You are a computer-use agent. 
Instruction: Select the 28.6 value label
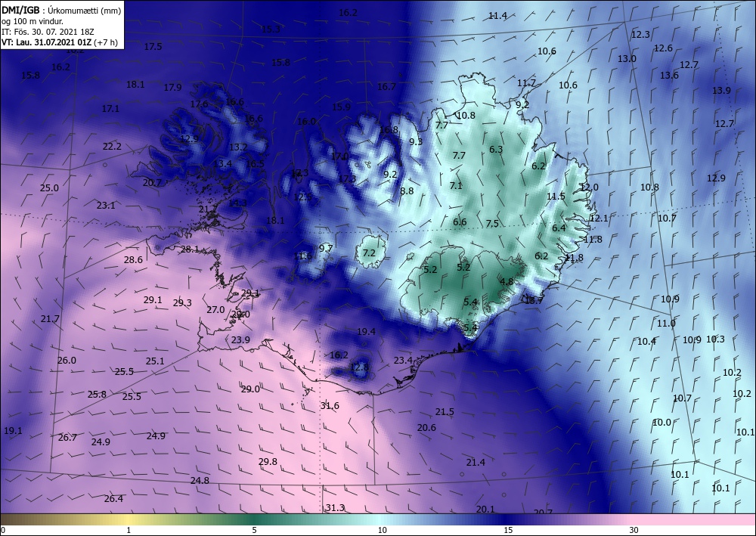[x=133, y=260]
